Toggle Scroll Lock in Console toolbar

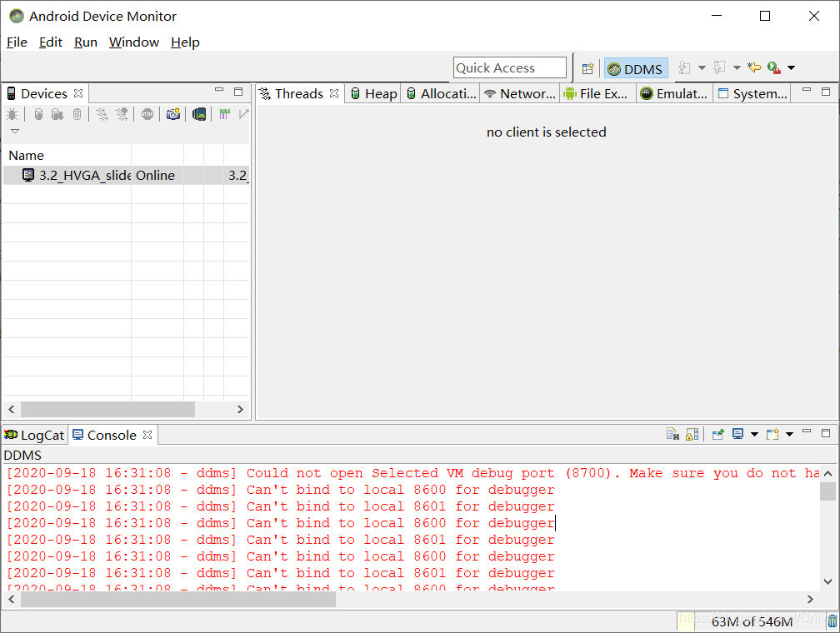click(x=692, y=434)
